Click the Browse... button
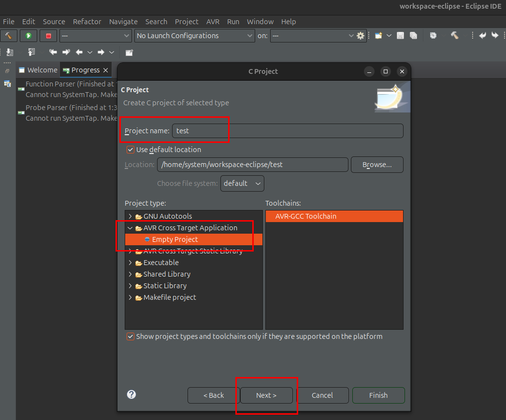Image resolution: width=506 pixels, height=420 pixels. pyautogui.click(x=377, y=165)
